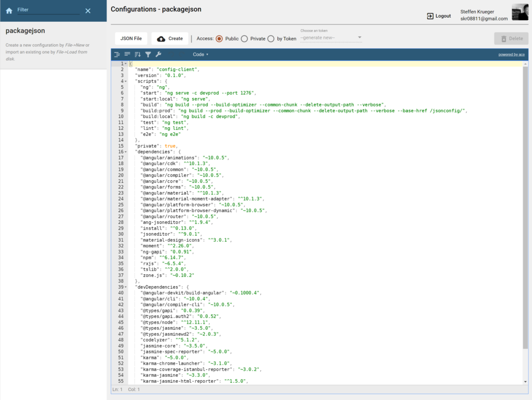Click the Logout link
The width and height of the screenshot is (532, 400).
tap(443, 16)
